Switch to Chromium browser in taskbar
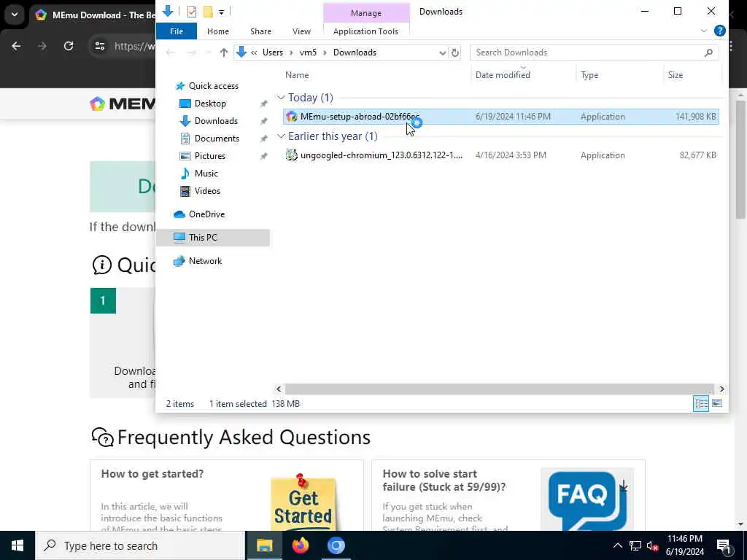Image resolution: width=747 pixels, height=560 pixels. click(336, 545)
